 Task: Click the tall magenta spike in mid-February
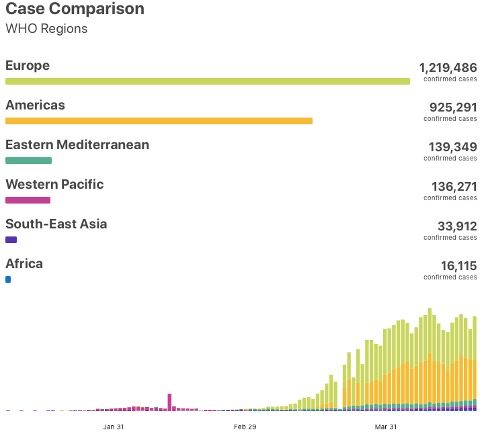[169, 402]
